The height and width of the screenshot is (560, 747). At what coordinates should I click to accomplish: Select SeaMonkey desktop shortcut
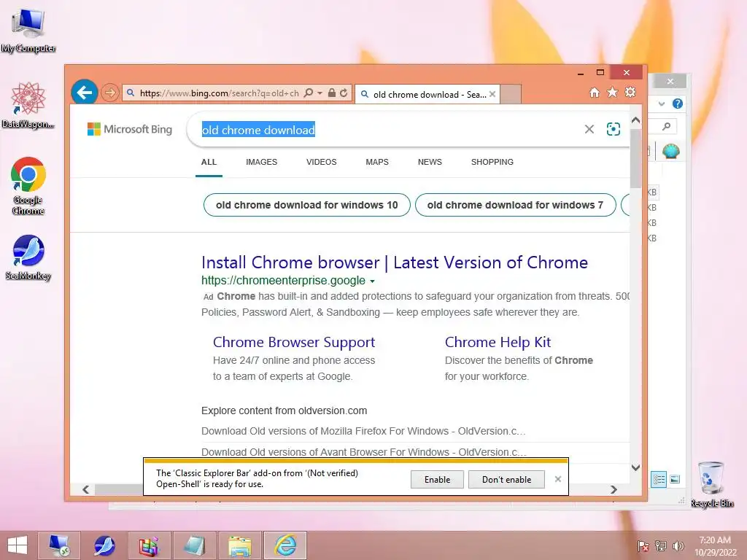pos(28,257)
